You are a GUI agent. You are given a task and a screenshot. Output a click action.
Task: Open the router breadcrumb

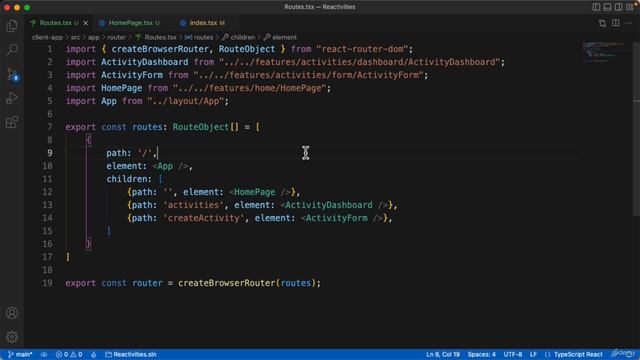(x=117, y=37)
